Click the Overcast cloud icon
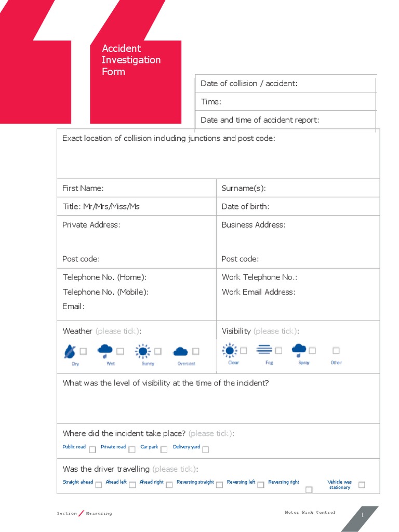The height and width of the screenshot is (532, 399). pos(180,352)
